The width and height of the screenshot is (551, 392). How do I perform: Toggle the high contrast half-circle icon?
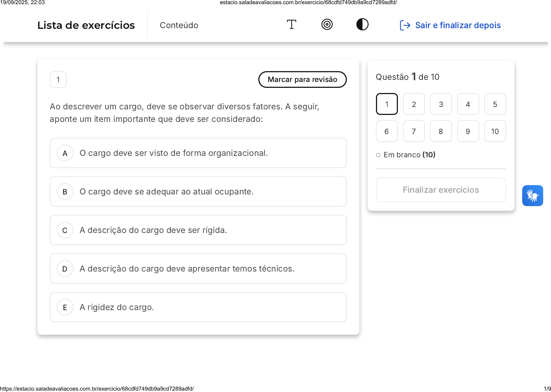362,25
